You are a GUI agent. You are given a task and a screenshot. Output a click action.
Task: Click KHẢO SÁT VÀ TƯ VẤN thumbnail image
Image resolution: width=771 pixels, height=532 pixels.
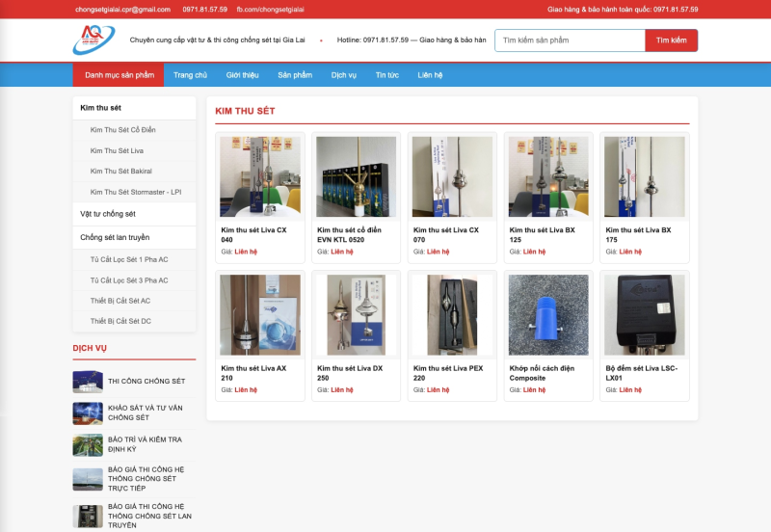click(88, 413)
